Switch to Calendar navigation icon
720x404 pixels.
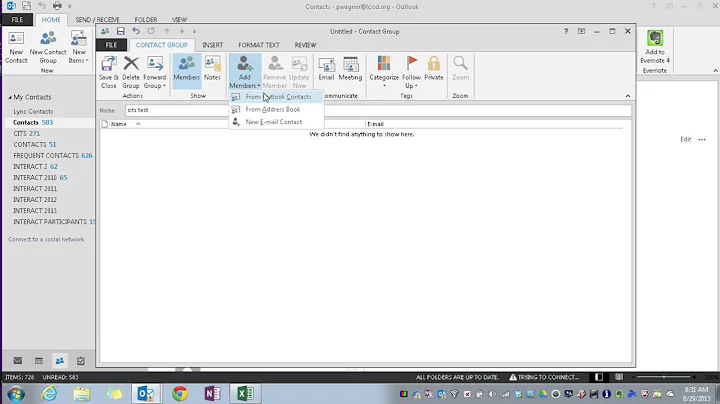click(x=39, y=361)
